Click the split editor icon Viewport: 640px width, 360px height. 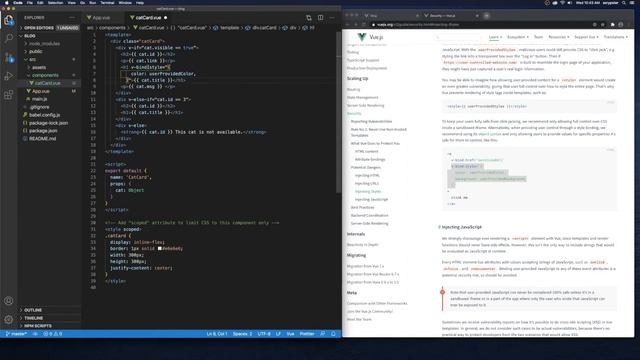click(x=321, y=18)
